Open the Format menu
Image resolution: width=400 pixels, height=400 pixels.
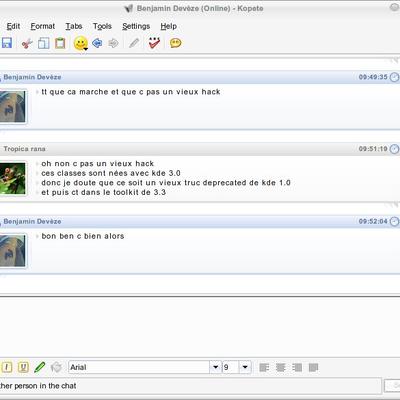[43, 26]
